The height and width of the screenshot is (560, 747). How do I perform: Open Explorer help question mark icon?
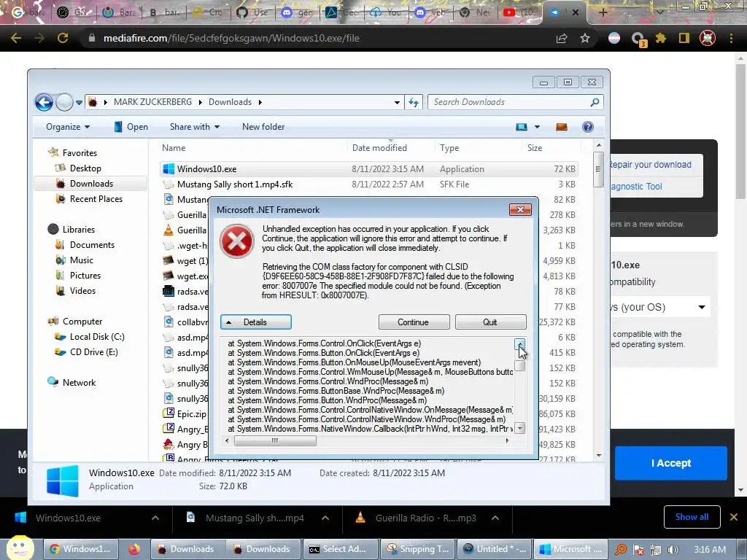tap(588, 127)
